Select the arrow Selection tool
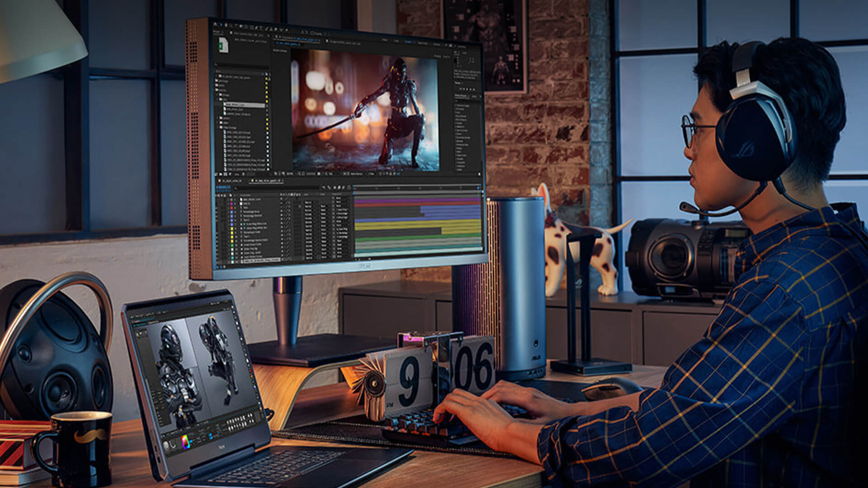Screen dimensions: 868x488 222,24
